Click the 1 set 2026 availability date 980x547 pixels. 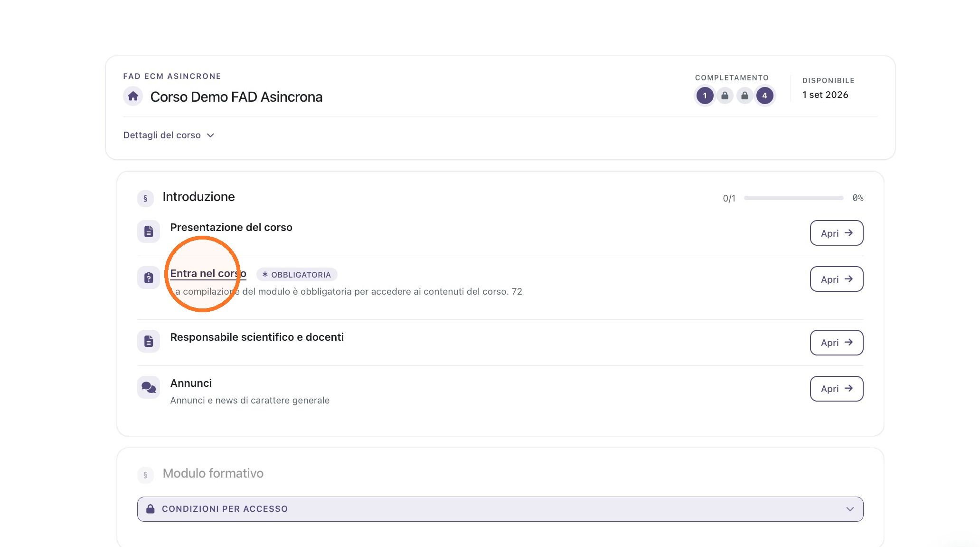[x=825, y=95]
